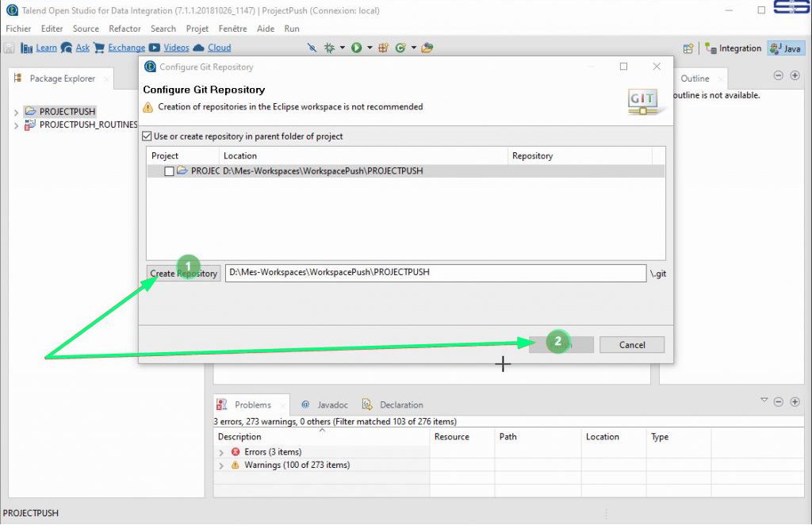Viewport: 812px width, 525px height.
Task: Check the PROJECTPUSH project checkbox in table
Action: pyautogui.click(x=169, y=171)
